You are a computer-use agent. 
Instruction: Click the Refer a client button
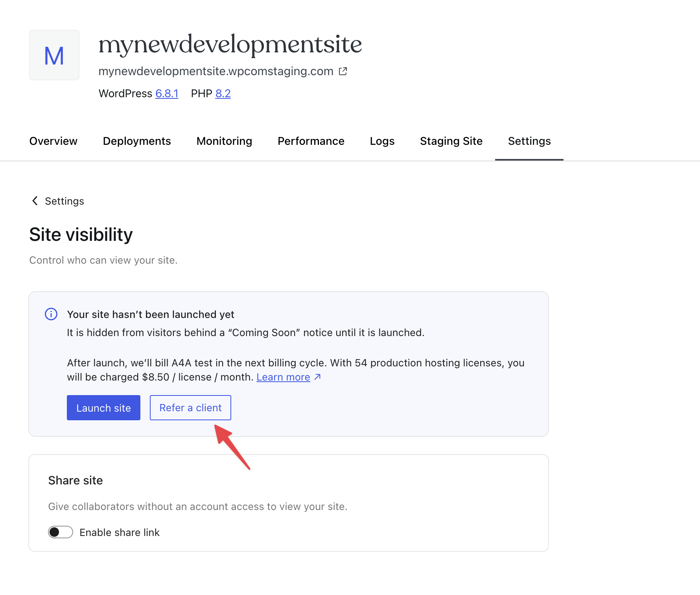coord(190,408)
